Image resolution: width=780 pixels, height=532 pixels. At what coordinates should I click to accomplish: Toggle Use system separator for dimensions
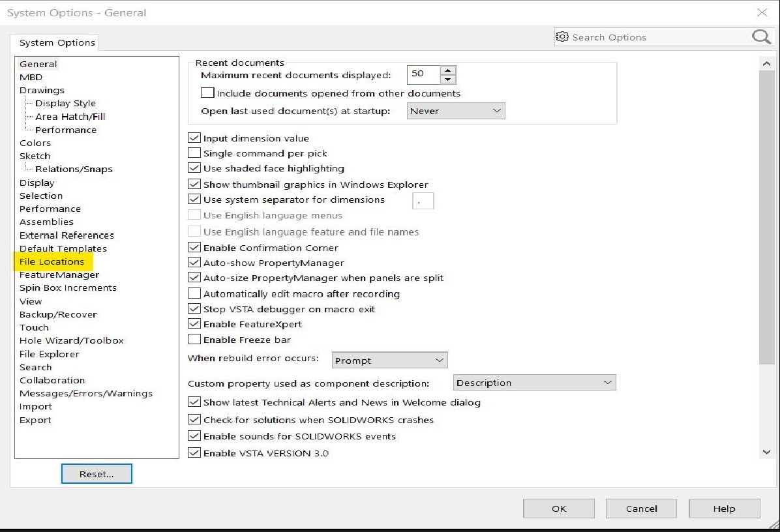(194, 199)
